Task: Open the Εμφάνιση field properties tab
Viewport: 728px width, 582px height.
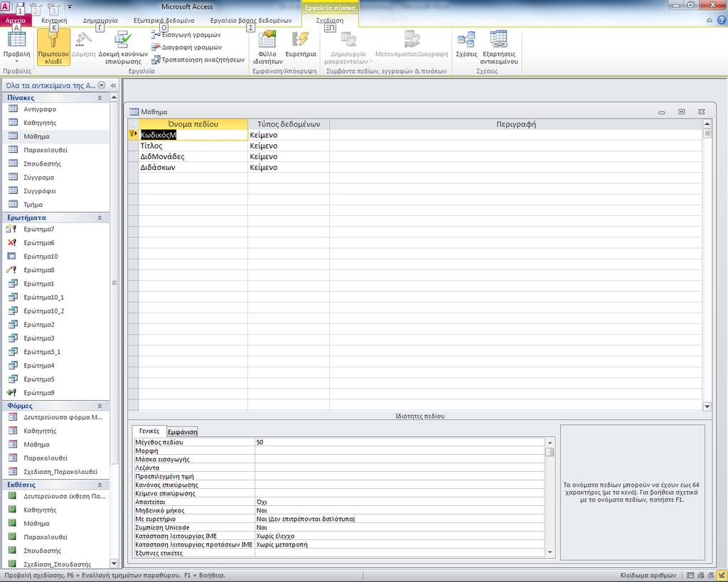Action: click(x=182, y=431)
